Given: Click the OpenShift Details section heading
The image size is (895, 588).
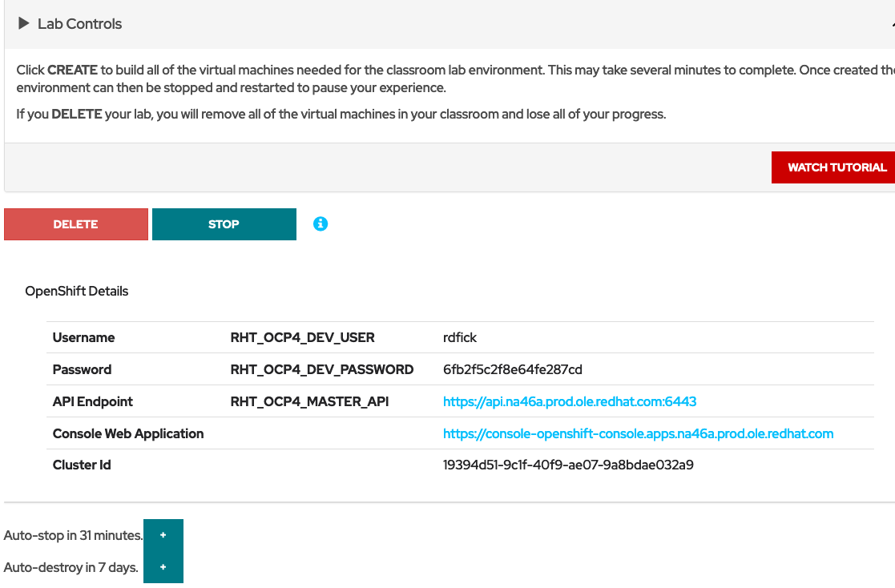Looking at the screenshot, I should (76, 291).
